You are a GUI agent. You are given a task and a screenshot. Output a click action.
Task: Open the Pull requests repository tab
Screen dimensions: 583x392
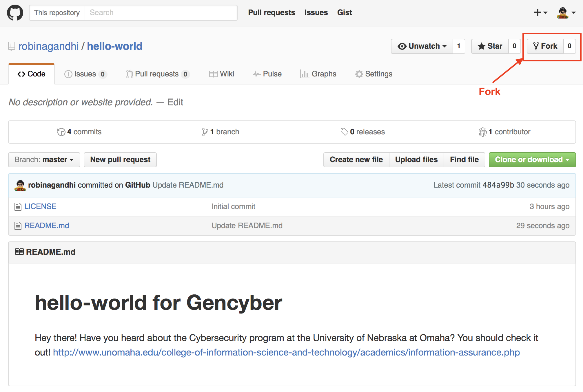click(158, 74)
